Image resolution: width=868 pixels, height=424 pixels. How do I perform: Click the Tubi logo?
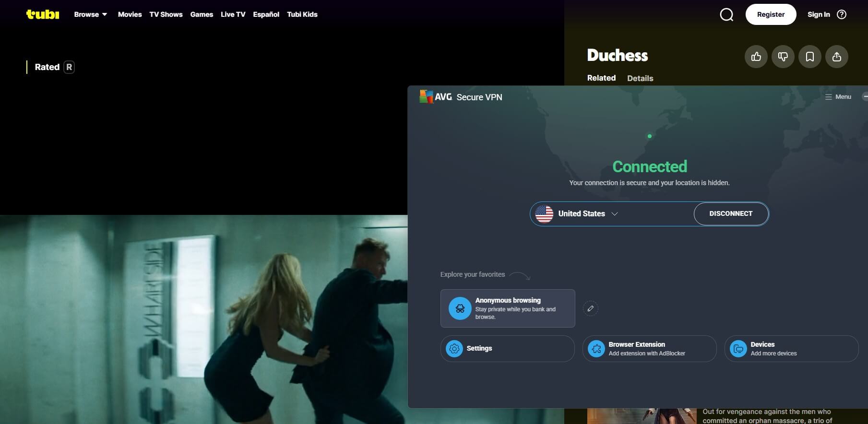coord(43,14)
